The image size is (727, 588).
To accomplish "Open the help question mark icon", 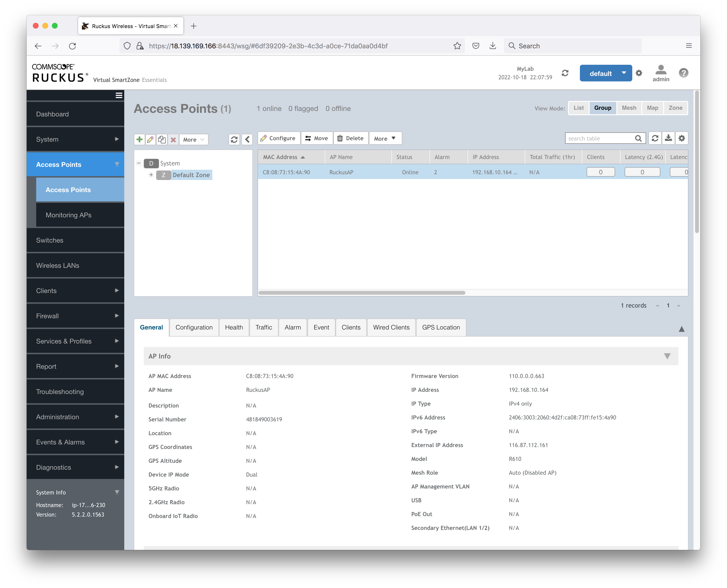I will pyautogui.click(x=683, y=73).
